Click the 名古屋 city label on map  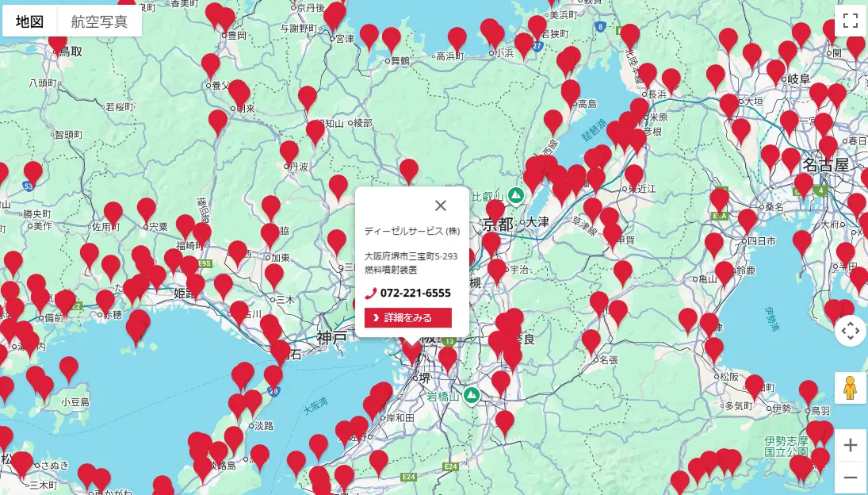tap(825, 165)
